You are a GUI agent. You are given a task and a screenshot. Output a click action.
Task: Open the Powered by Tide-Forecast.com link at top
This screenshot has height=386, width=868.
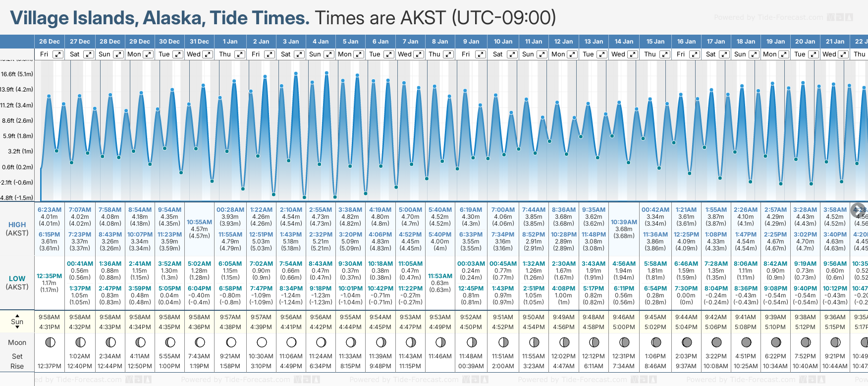pos(768,18)
